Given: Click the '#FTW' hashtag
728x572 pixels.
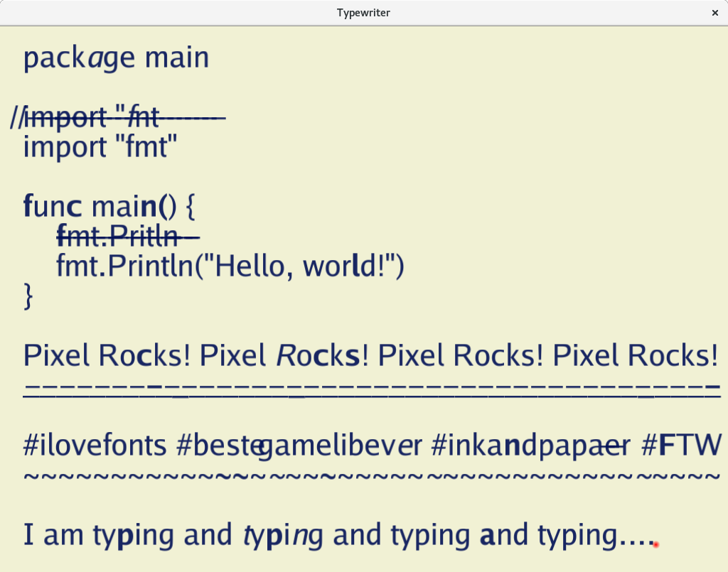Looking at the screenshot, I should click(682, 445).
